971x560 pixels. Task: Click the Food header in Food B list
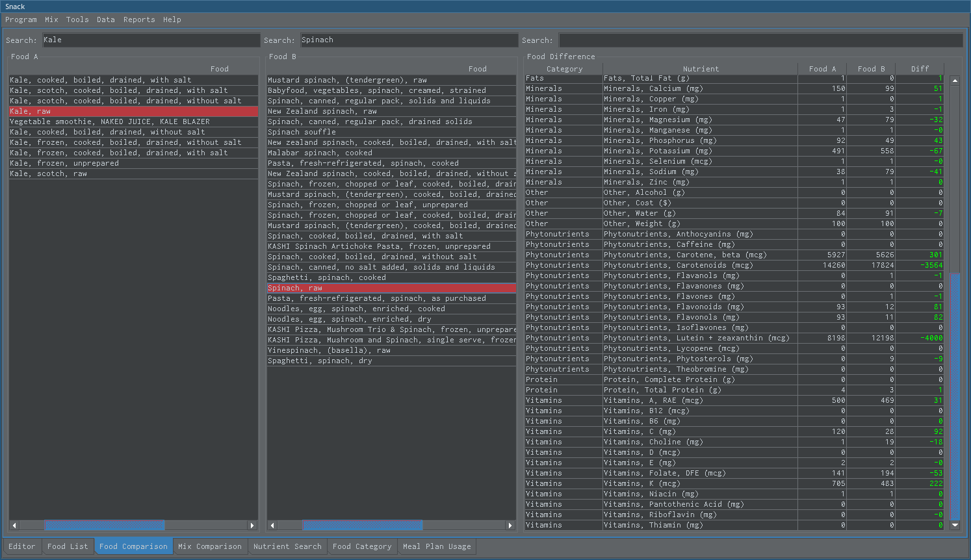pos(477,69)
